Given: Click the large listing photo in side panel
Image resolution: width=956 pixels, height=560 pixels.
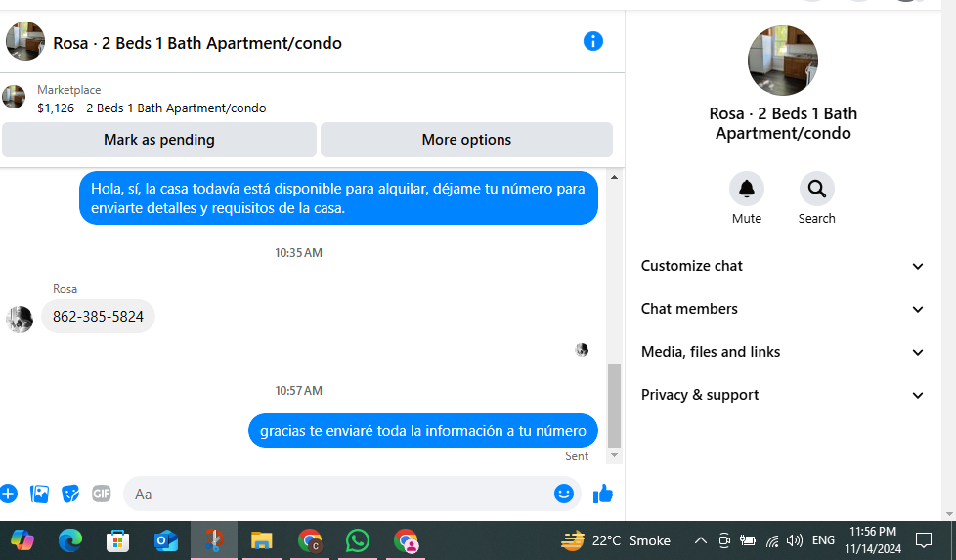Looking at the screenshot, I should pyautogui.click(x=783, y=61).
